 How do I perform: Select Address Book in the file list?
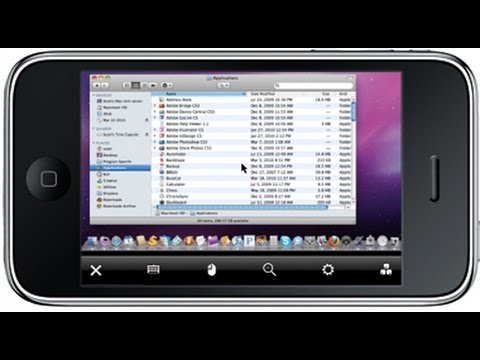(252, 100)
